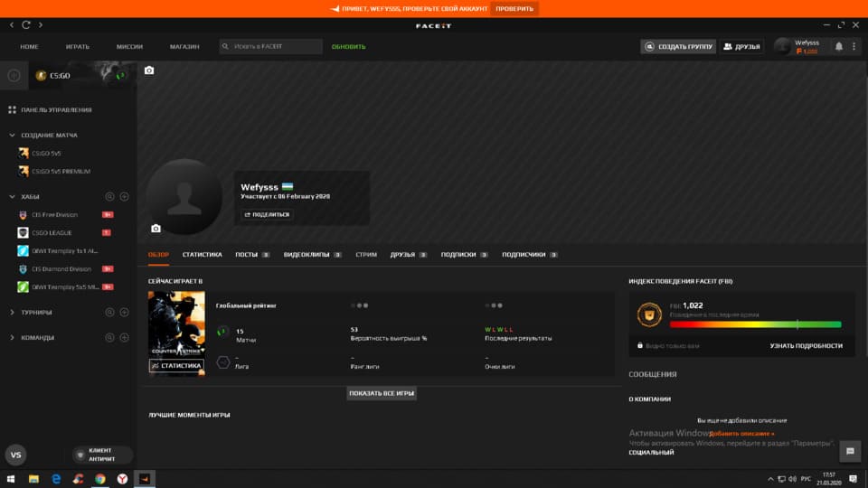The image size is (868, 488).
Task: Switch to the Подписчики tab
Action: (x=529, y=255)
